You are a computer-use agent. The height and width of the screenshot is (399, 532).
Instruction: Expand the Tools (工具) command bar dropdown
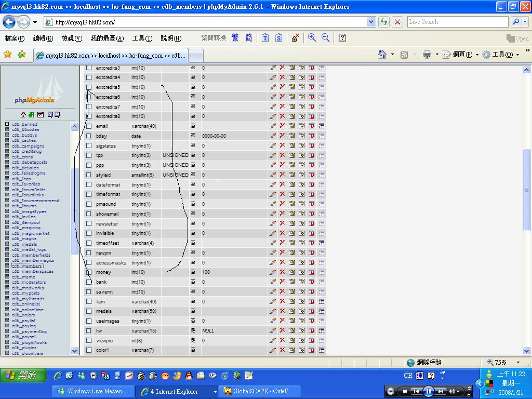pos(518,55)
